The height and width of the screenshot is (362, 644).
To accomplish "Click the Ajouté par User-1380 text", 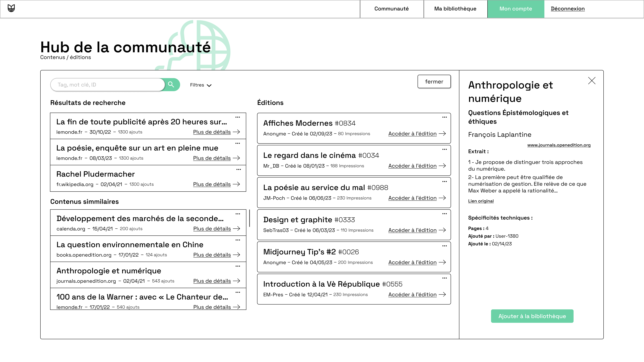I will point(493,236).
